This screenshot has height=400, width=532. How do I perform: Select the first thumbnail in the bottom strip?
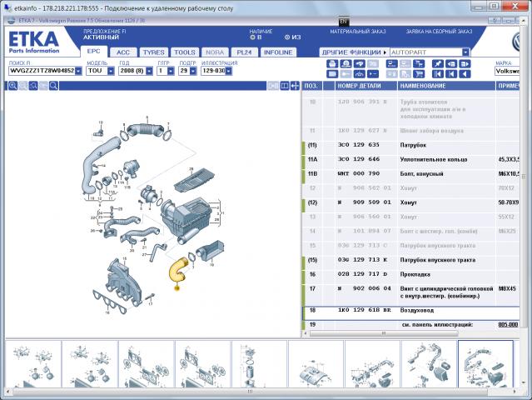pyautogui.click(x=33, y=364)
